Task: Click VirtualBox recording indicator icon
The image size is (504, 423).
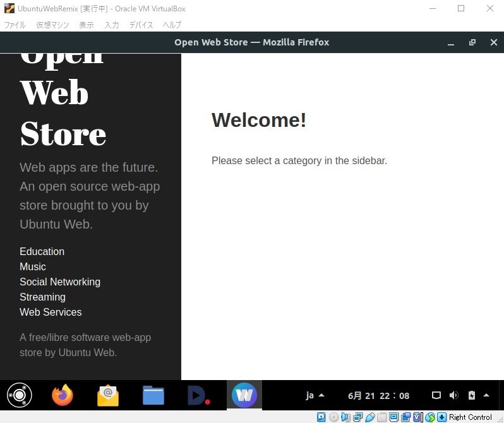Action: [x=406, y=417]
